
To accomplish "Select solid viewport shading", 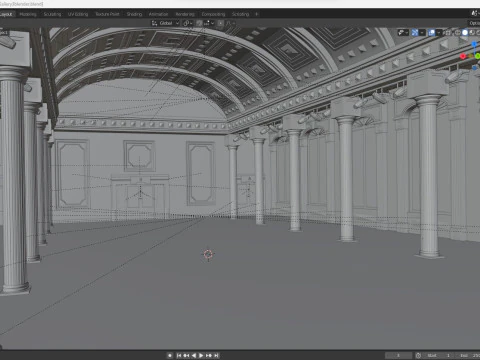I will click(465, 33).
